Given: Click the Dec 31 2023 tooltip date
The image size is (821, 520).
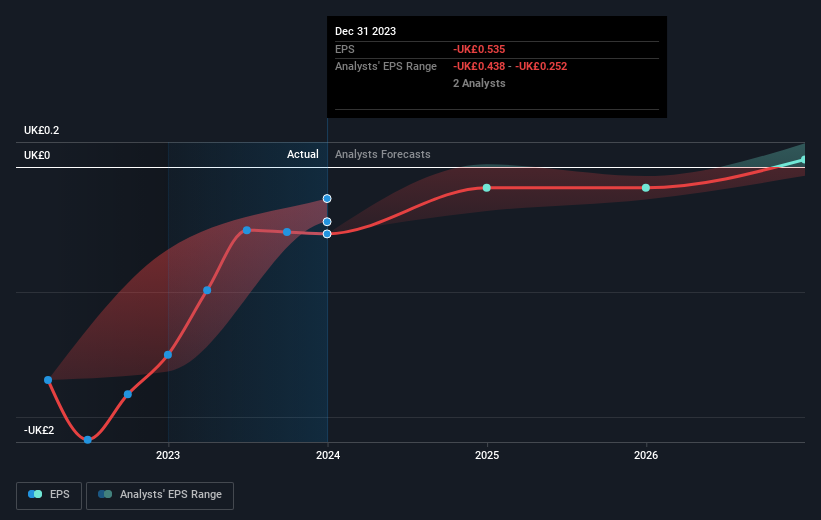Looking at the screenshot, I should [x=365, y=31].
